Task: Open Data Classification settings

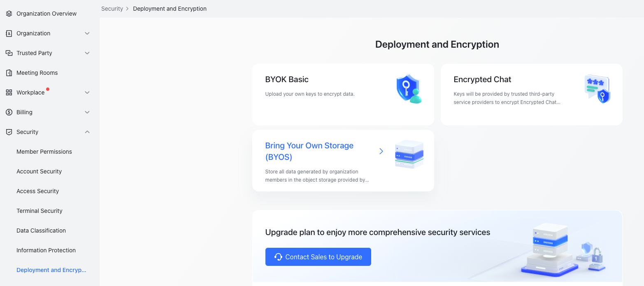Action: coord(41,231)
